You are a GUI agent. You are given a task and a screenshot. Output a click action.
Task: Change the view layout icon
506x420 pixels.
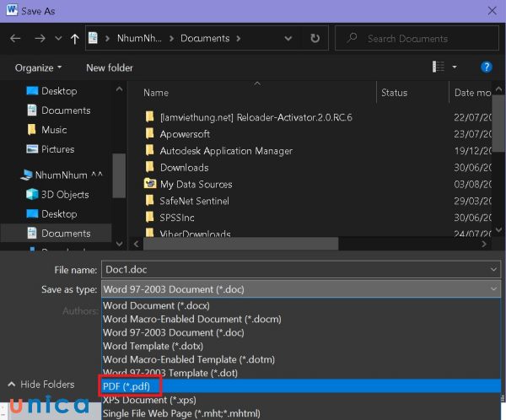point(438,67)
